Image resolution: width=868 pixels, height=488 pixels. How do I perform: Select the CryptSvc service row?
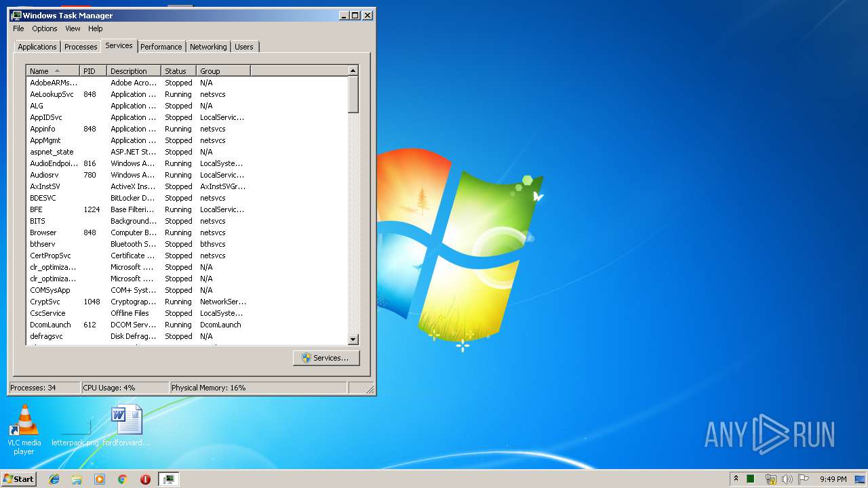point(186,302)
